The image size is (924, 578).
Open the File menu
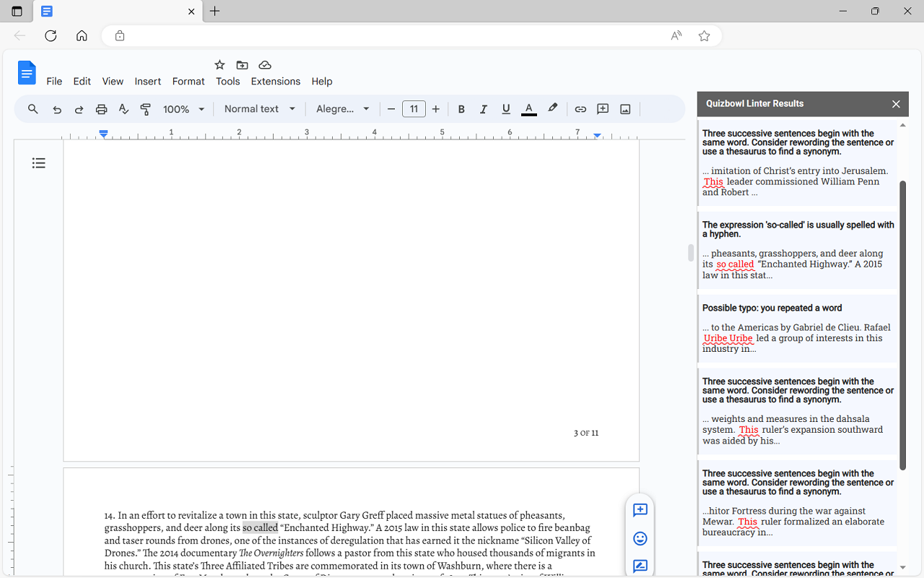[54, 82]
